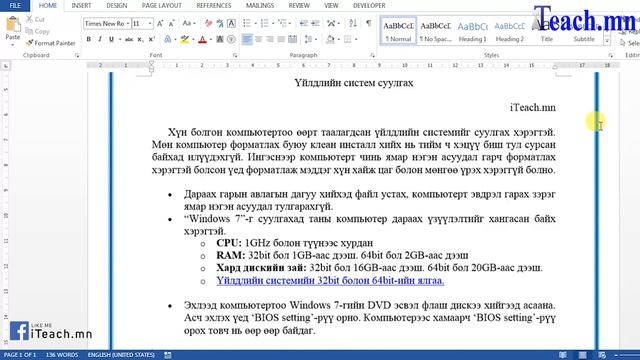Follow 32bit болон 64bit hyperlink
Screen dimensions: 640x360
coord(330,280)
